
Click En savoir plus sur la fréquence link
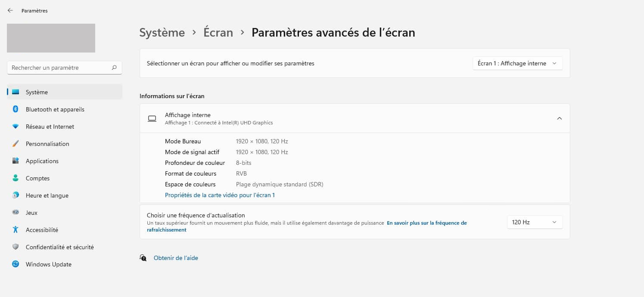pos(426,223)
